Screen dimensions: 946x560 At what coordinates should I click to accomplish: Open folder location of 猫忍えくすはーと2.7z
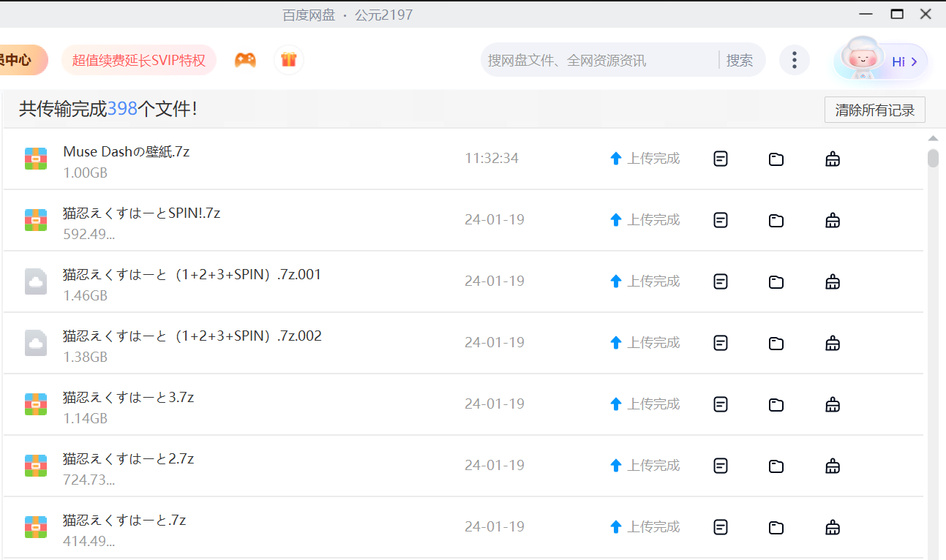pos(776,466)
